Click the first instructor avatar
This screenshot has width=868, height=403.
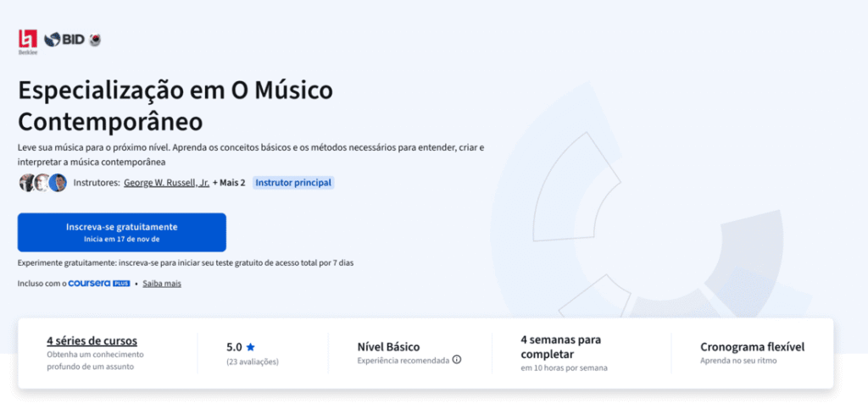coord(27,182)
